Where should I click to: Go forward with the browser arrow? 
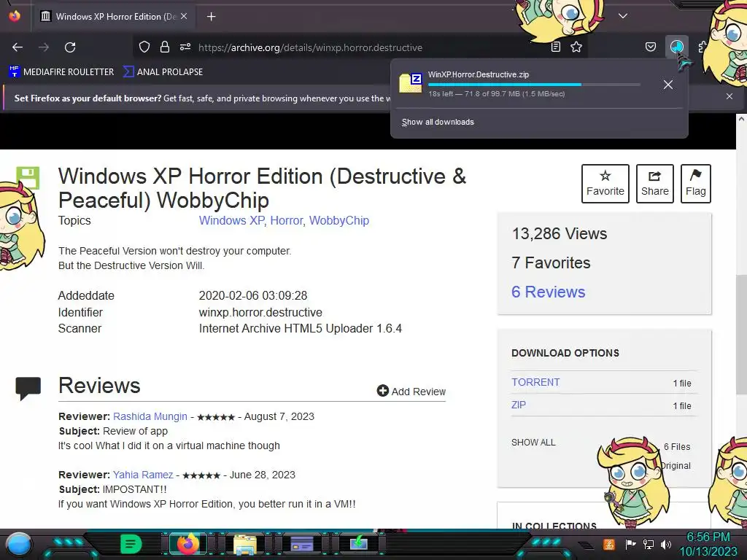44,47
